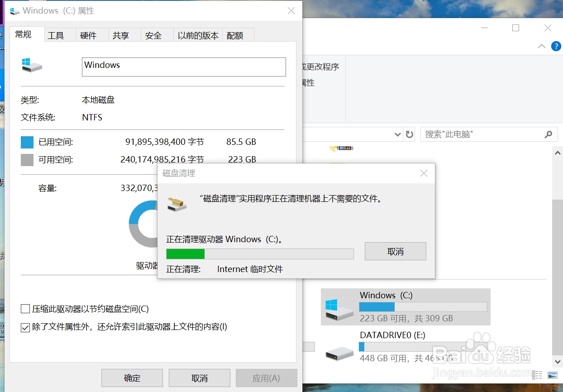Click the Windows (C:) drive usage bar

423,307
